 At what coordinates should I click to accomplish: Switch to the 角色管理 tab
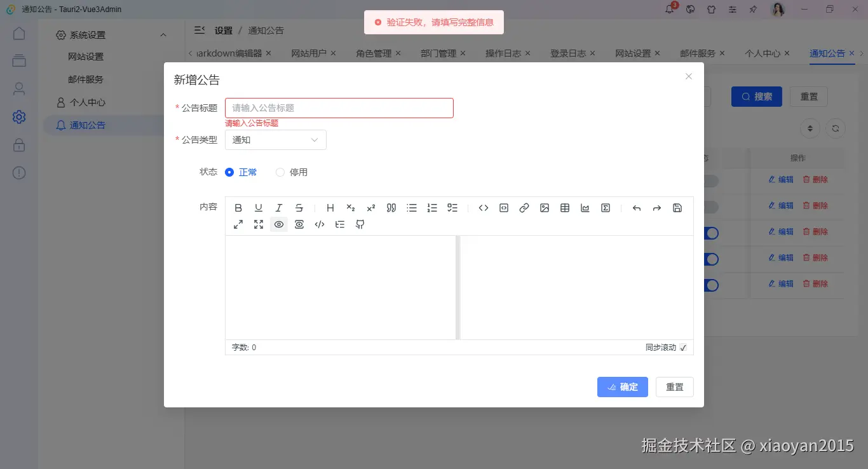pyautogui.click(x=374, y=53)
